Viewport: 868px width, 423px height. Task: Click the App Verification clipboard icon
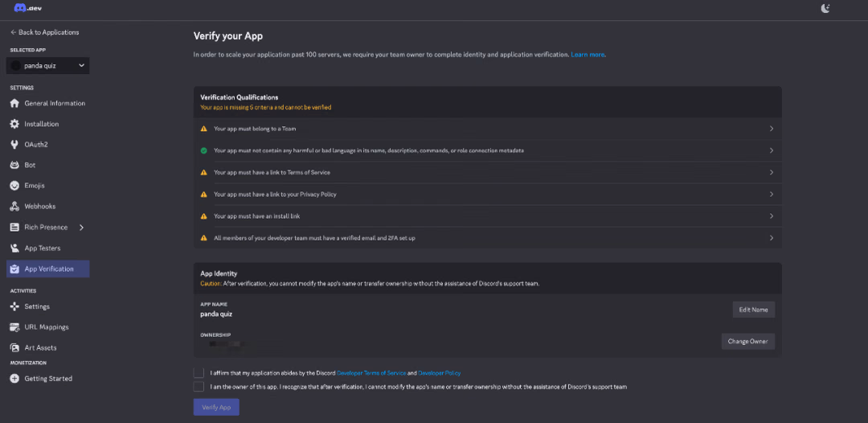[15, 269]
